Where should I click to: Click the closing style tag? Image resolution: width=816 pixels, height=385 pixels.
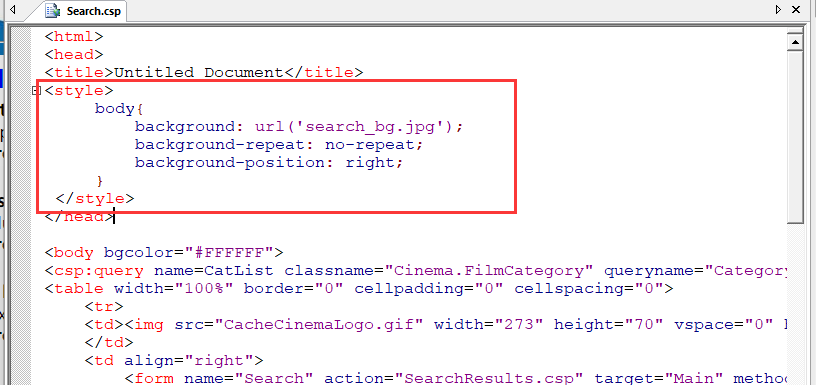(95, 199)
